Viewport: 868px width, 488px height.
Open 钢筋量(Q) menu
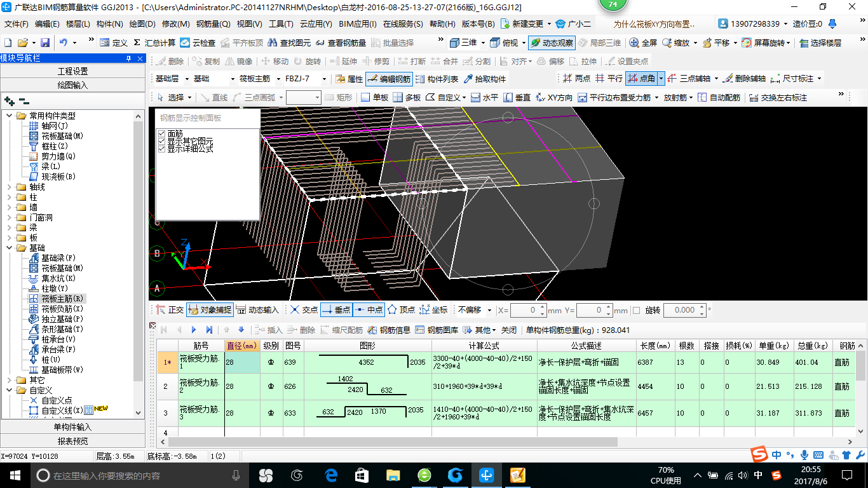213,24
